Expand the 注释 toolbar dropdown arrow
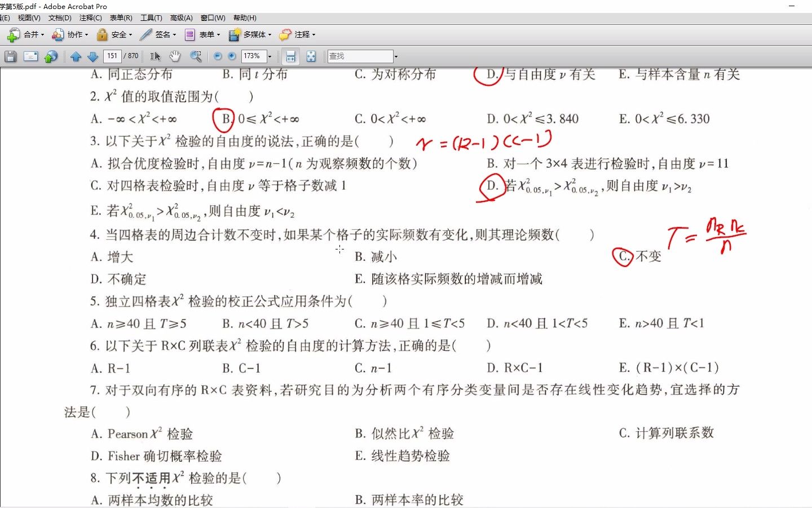Viewport: 812px width, 508px height. pos(314,35)
